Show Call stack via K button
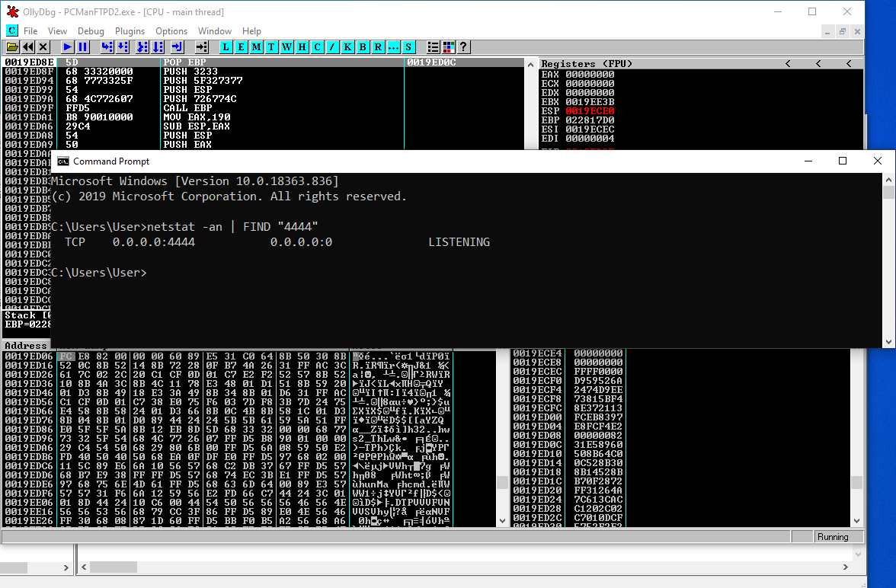The width and height of the screenshot is (896, 588). [x=347, y=47]
